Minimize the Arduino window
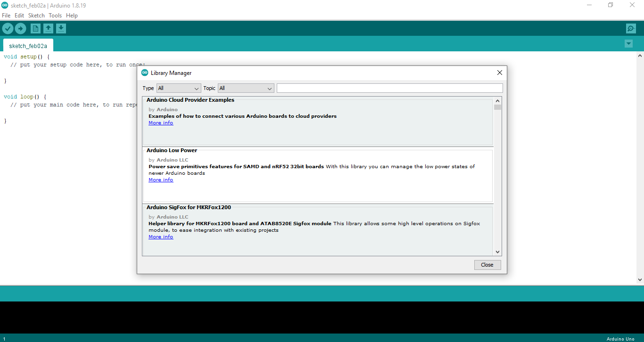 tap(590, 5)
